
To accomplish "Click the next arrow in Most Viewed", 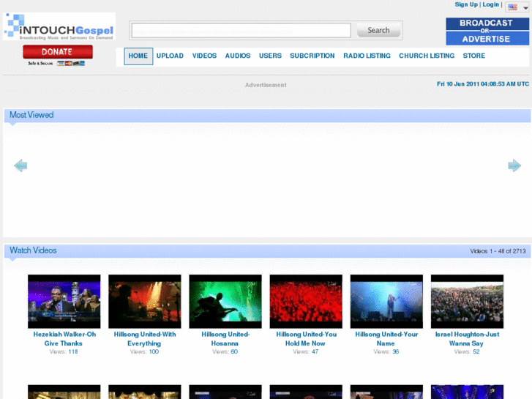I will coord(514,165).
